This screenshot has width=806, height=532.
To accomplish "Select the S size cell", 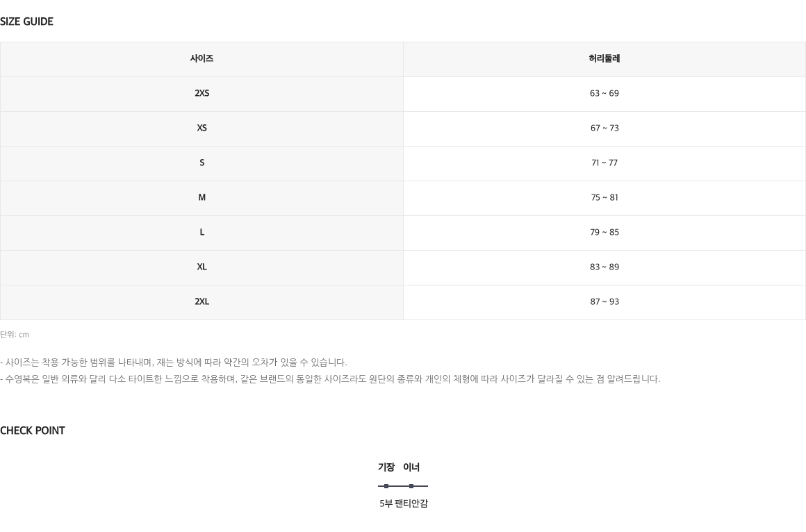I will click(x=201, y=163).
